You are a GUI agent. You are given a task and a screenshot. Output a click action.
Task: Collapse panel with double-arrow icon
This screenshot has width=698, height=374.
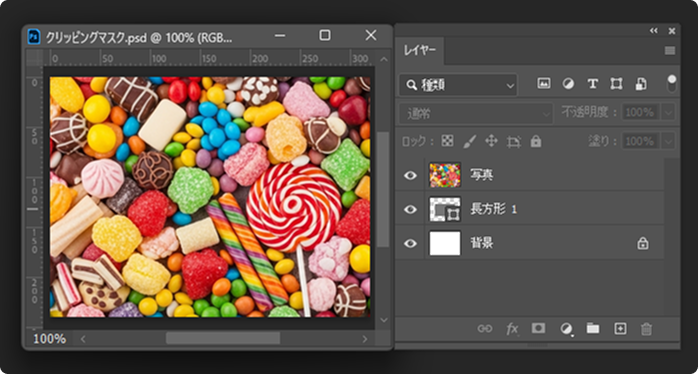tap(653, 31)
